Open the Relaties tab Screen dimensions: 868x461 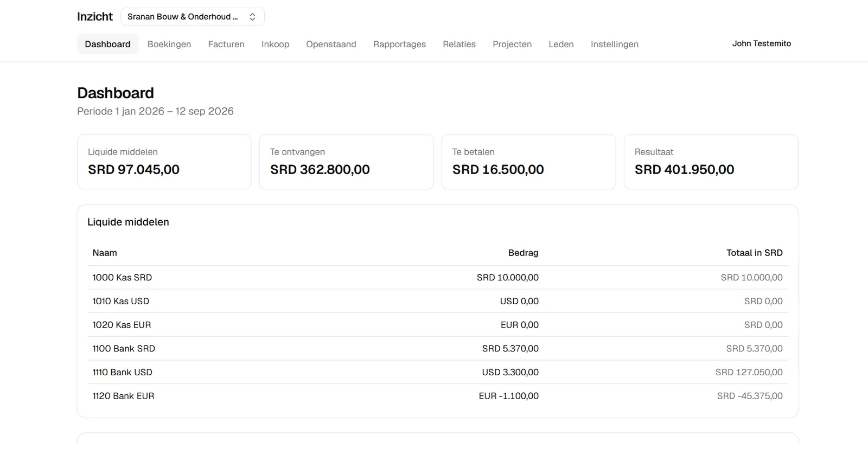[459, 44]
